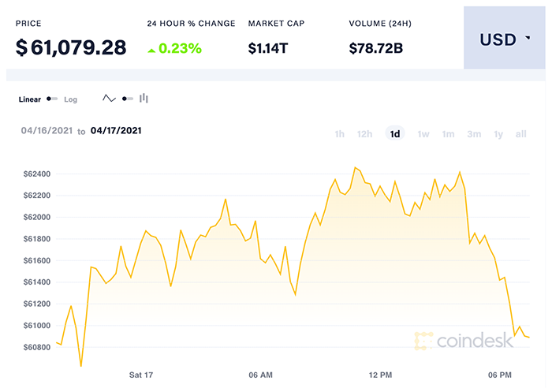Show the 3m time range
The image size is (552, 392).
pyautogui.click(x=473, y=134)
